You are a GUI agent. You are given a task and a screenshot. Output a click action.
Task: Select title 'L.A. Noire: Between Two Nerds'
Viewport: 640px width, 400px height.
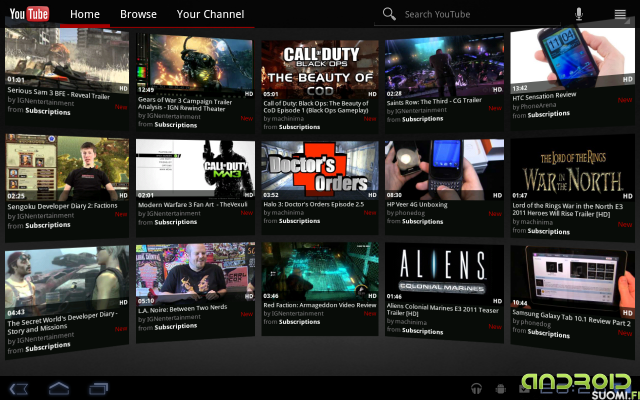tap(183, 309)
